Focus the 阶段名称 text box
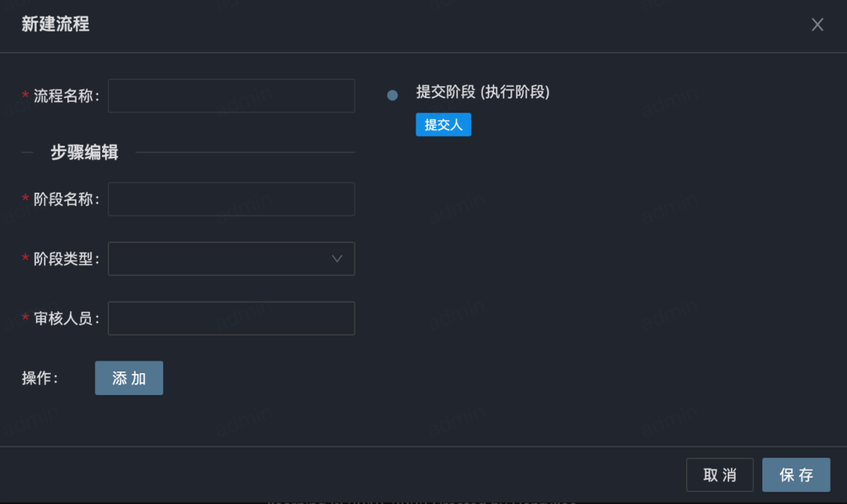The image size is (847, 504). pos(231,199)
